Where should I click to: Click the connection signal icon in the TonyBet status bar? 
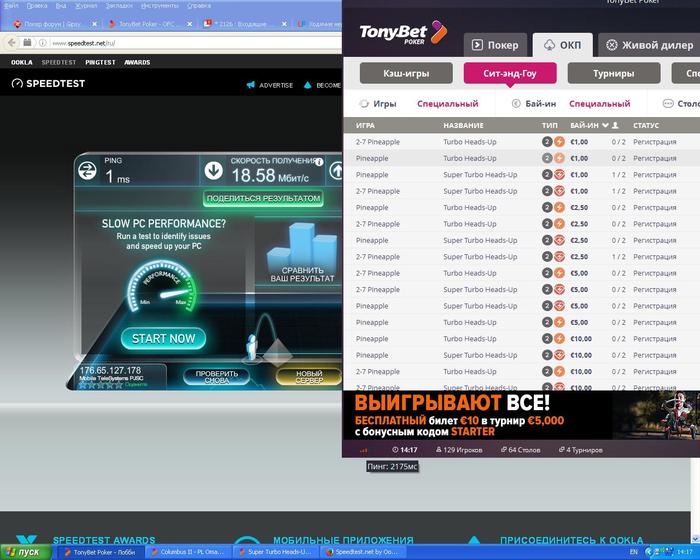pyautogui.click(x=363, y=450)
